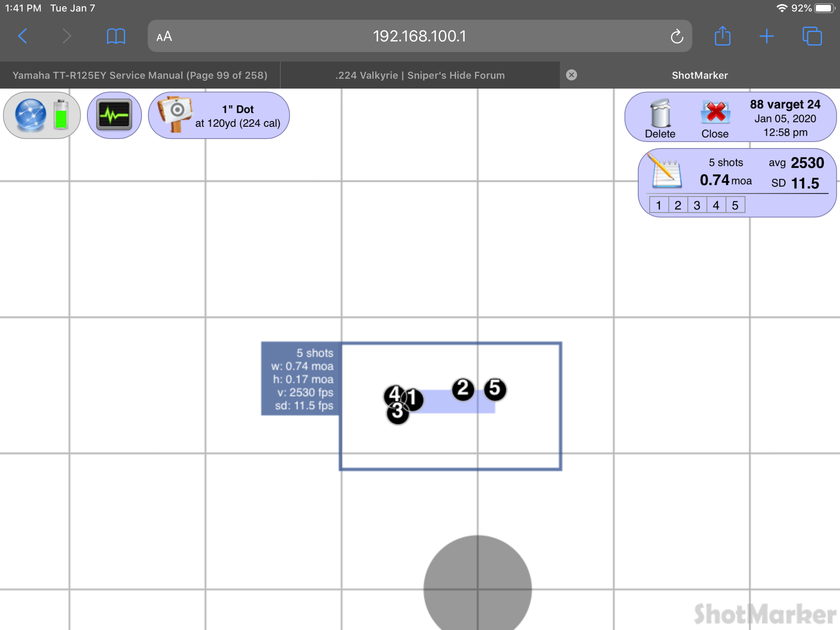Tap the globe network status icon
The height and width of the screenshot is (630, 840).
click(31, 115)
